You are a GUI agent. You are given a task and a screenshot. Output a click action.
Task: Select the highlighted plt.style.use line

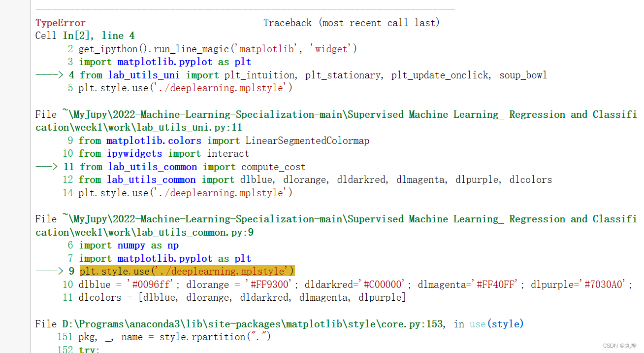pyautogui.click(x=187, y=271)
